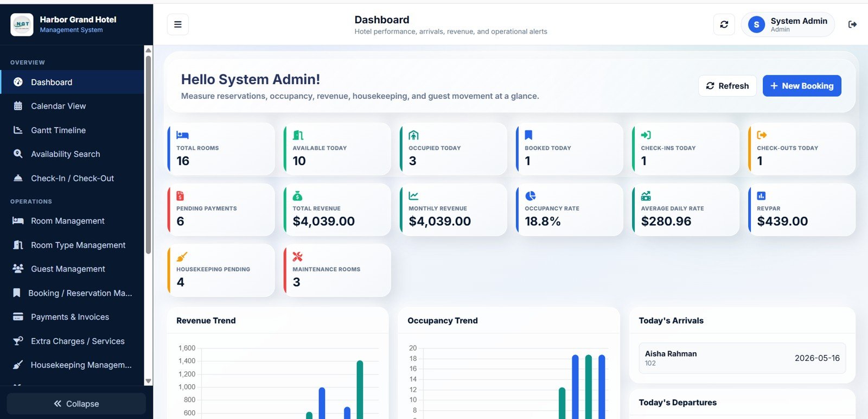Viewport: 868px width, 419px height.
Task: Toggle the hamburger sidebar menu
Action: (x=177, y=24)
